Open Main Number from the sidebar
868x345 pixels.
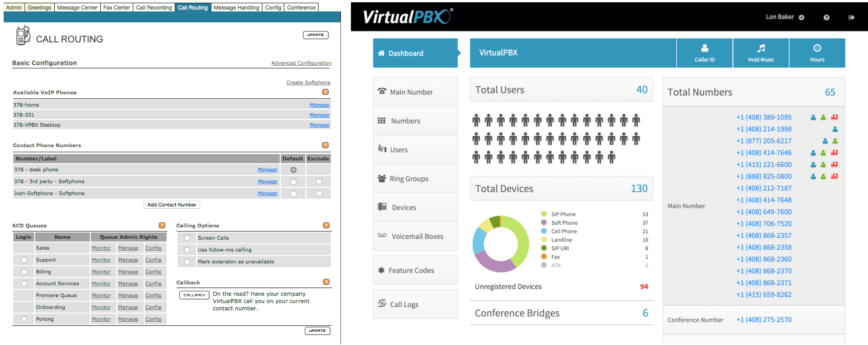pos(415,92)
